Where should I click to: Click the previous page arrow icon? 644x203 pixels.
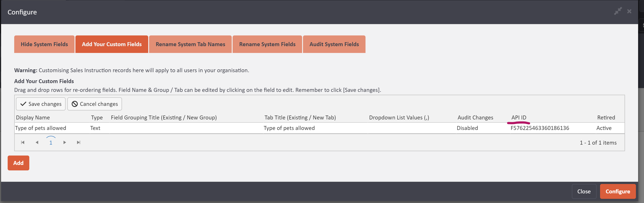37,142
